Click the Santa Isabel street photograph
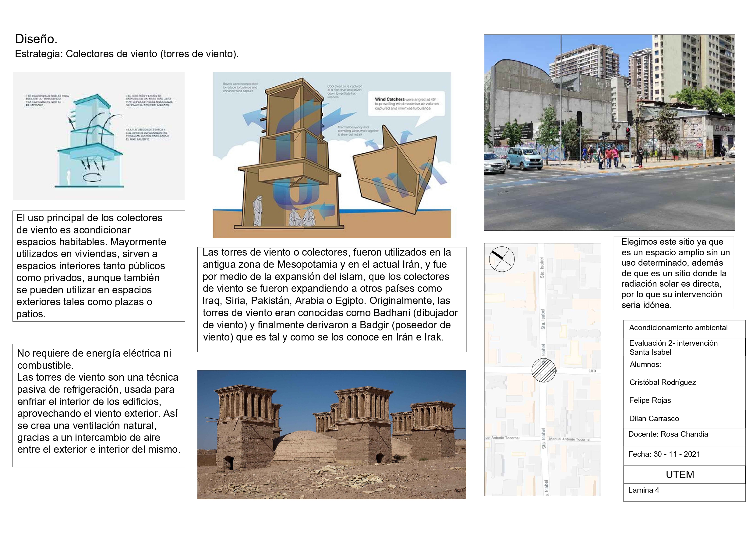756x534 pixels. (x=609, y=132)
